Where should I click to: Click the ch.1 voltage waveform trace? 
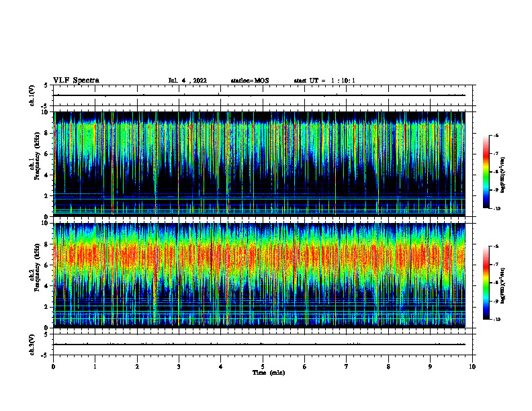[x=259, y=95]
